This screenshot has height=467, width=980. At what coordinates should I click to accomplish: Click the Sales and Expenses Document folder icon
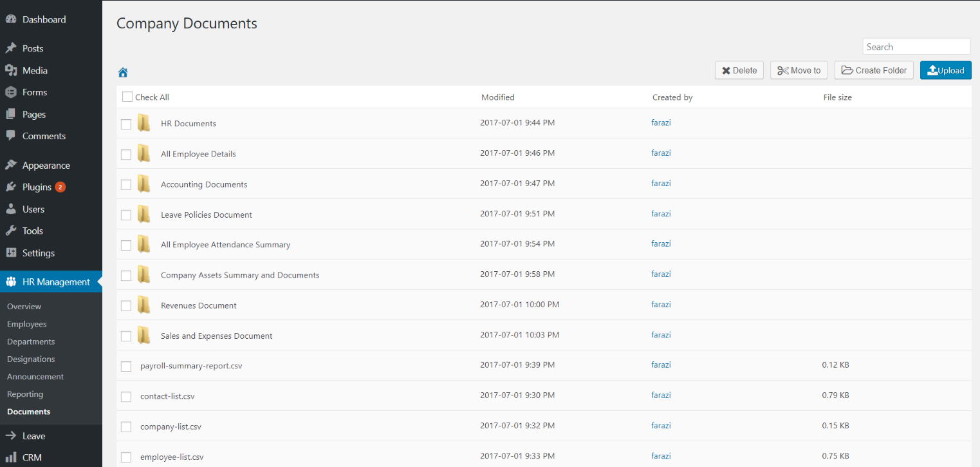(x=144, y=335)
